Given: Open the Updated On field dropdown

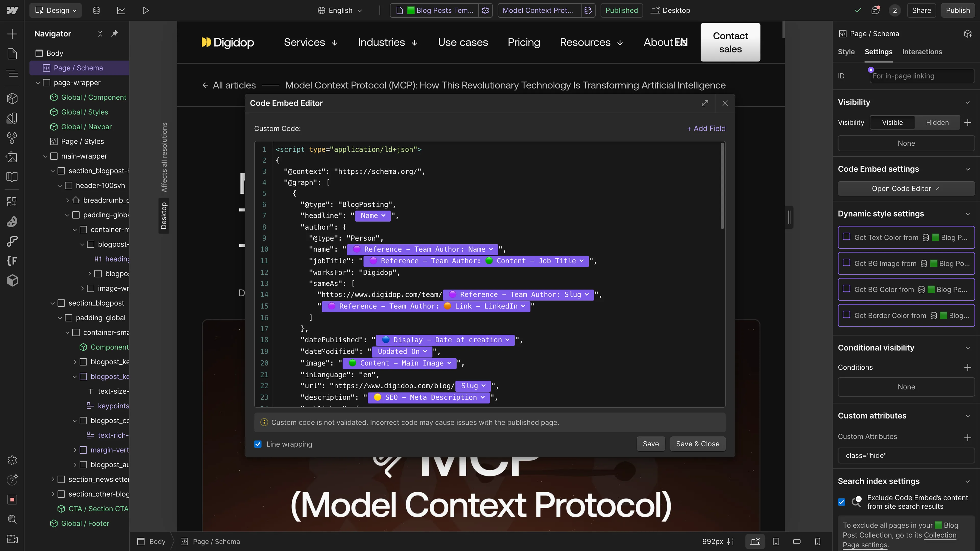Looking at the screenshot, I should 402,352.
